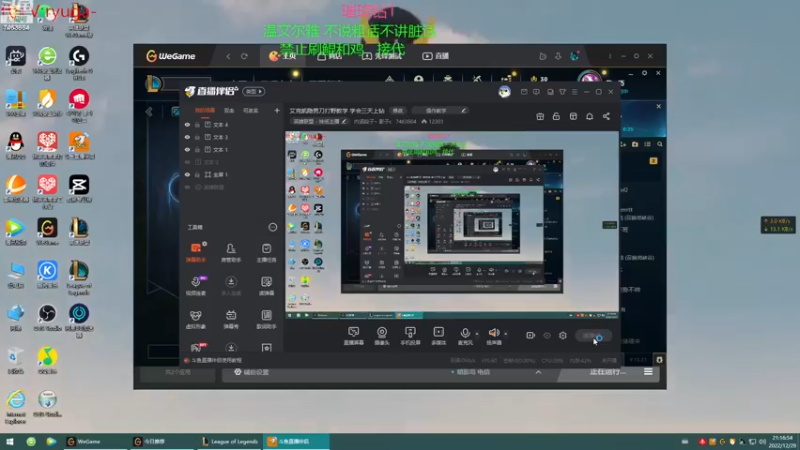
Task: Open the 弹幕考 tool icon
Action: (231, 319)
